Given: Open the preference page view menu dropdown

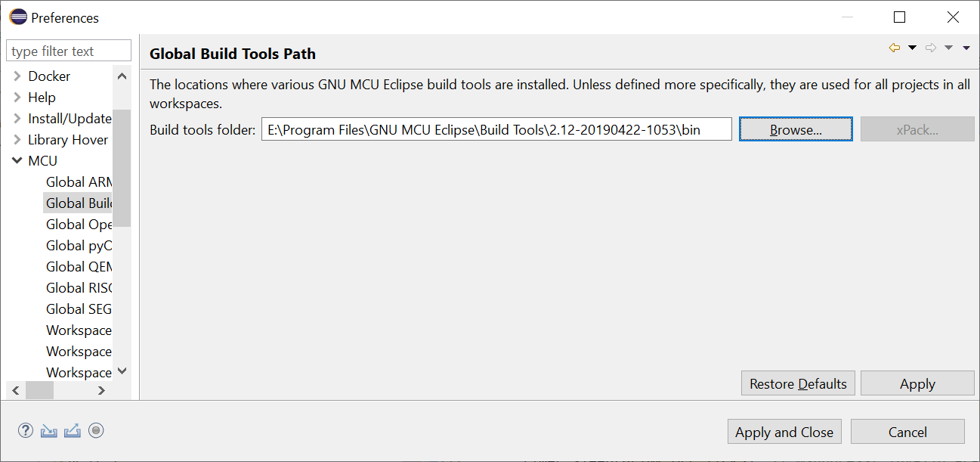Looking at the screenshot, I should coord(966,48).
